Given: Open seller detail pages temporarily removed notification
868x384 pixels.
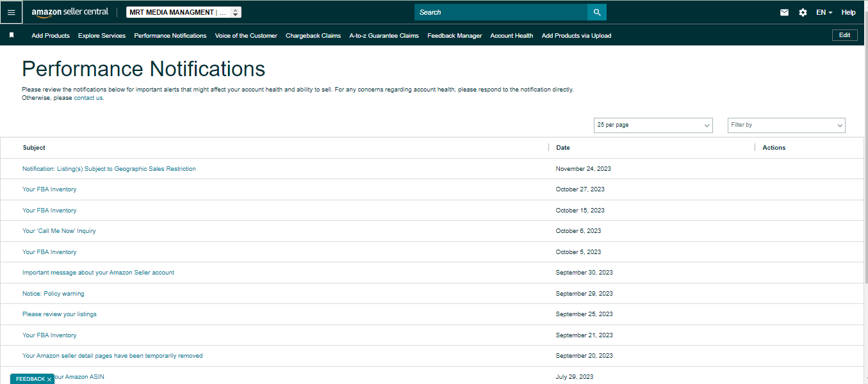Looking at the screenshot, I should (x=113, y=356).
